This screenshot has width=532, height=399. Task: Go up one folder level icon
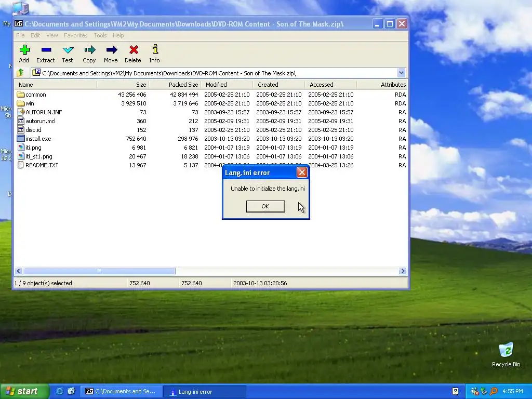pyautogui.click(x=20, y=73)
